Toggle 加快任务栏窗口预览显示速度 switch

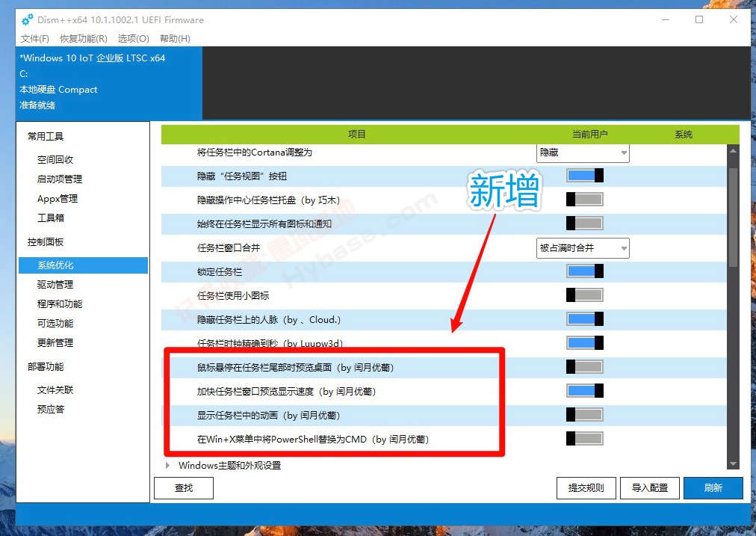click(x=585, y=391)
